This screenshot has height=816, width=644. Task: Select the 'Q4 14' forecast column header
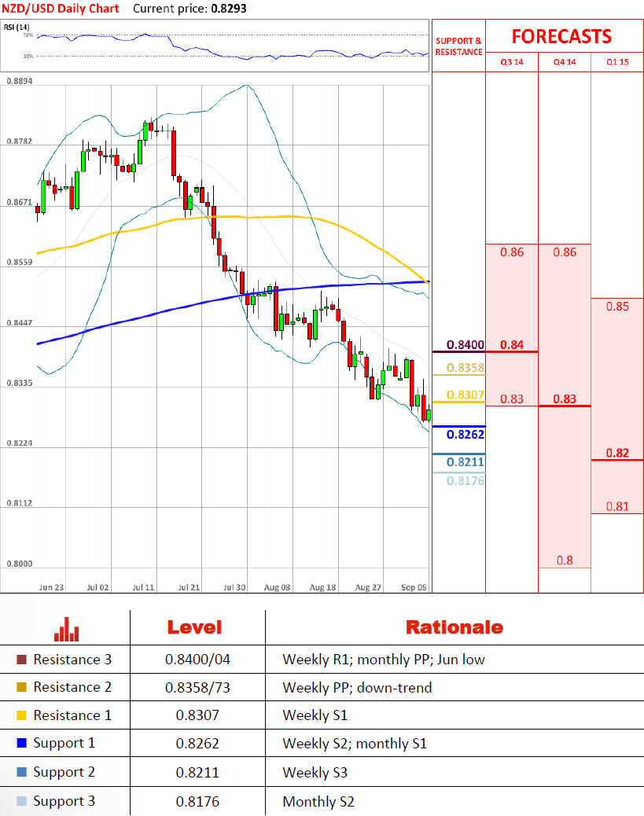[565, 62]
